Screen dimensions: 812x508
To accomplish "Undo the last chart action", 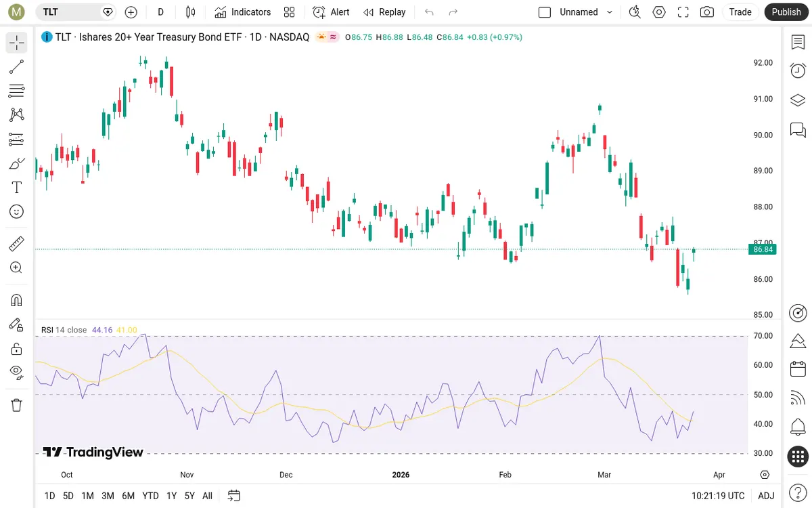I will tap(429, 12).
